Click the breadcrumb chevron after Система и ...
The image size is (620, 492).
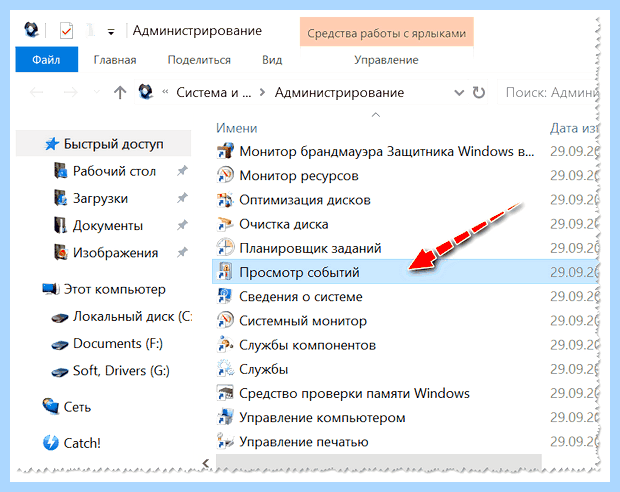click(x=262, y=93)
